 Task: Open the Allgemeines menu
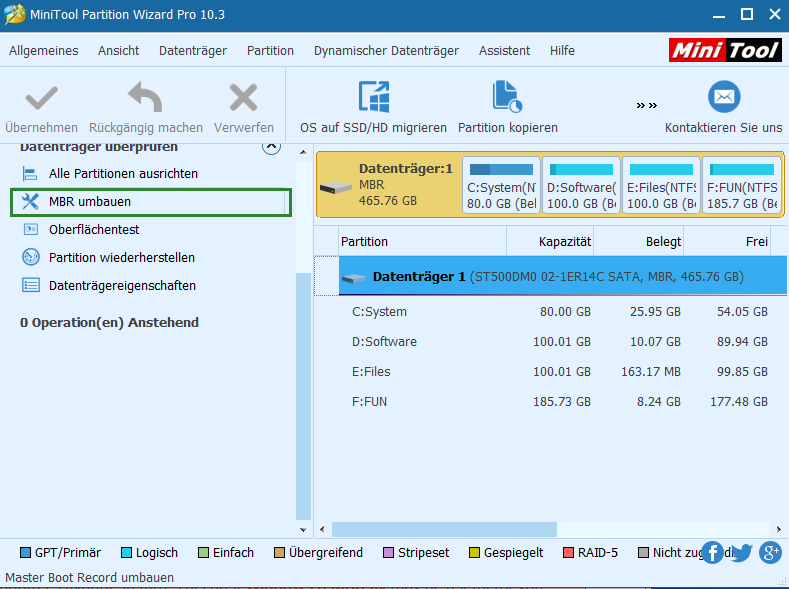point(44,51)
